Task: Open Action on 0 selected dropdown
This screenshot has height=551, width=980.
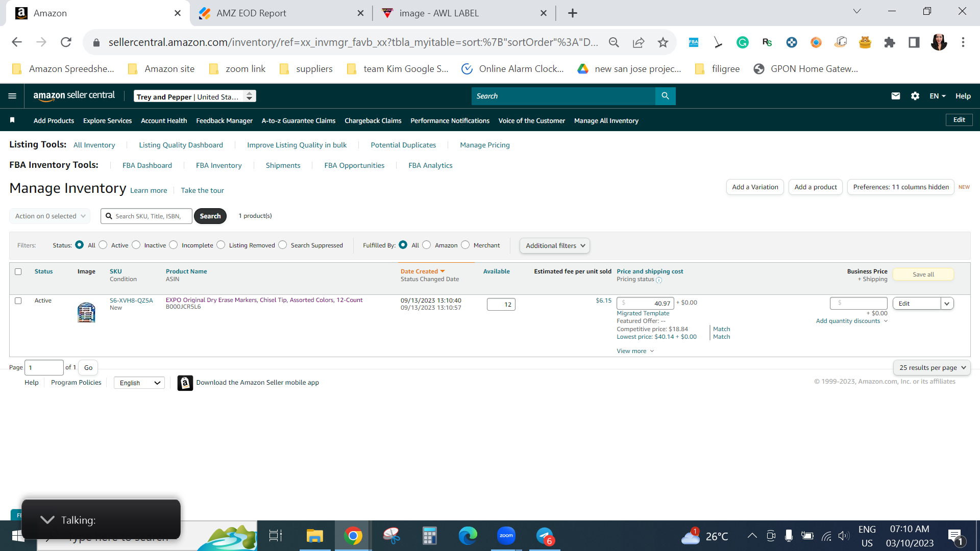Action: pyautogui.click(x=50, y=216)
